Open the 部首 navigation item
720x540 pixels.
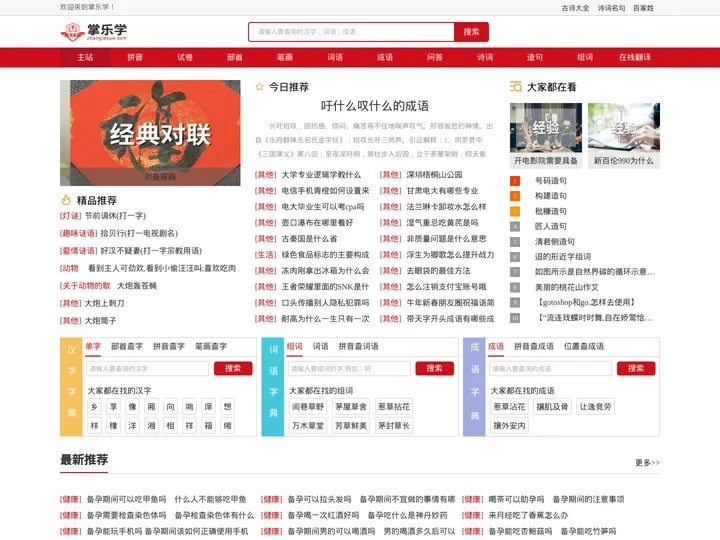(235, 57)
